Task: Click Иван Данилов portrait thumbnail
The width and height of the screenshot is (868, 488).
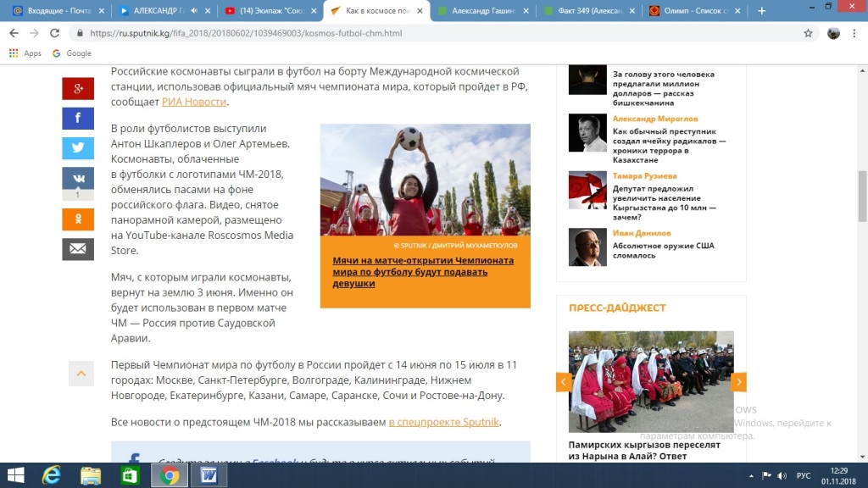Action: tap(587, 247)
